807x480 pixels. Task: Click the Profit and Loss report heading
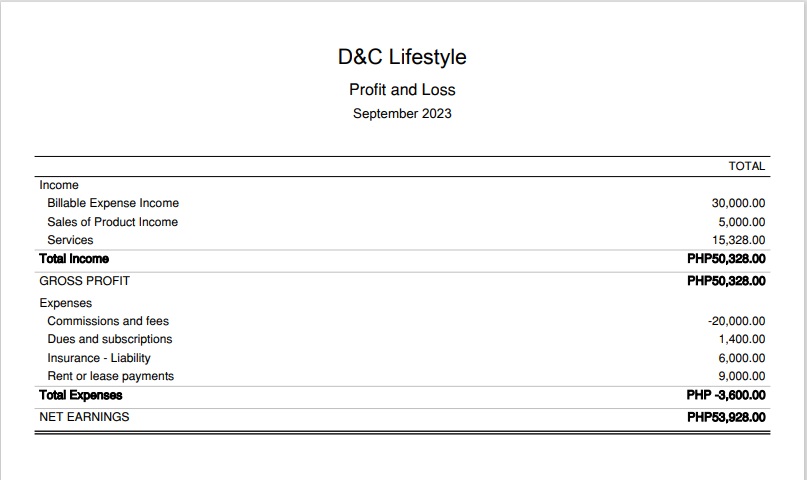click(402, 89)
